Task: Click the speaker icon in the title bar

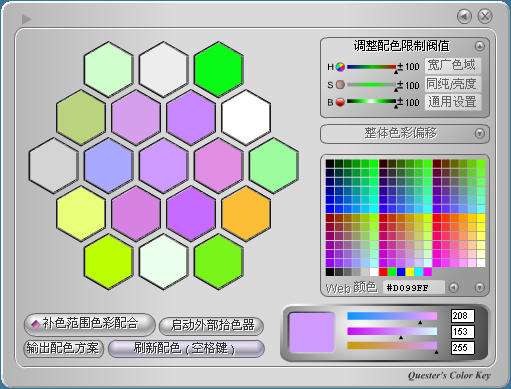Action: 464,16
